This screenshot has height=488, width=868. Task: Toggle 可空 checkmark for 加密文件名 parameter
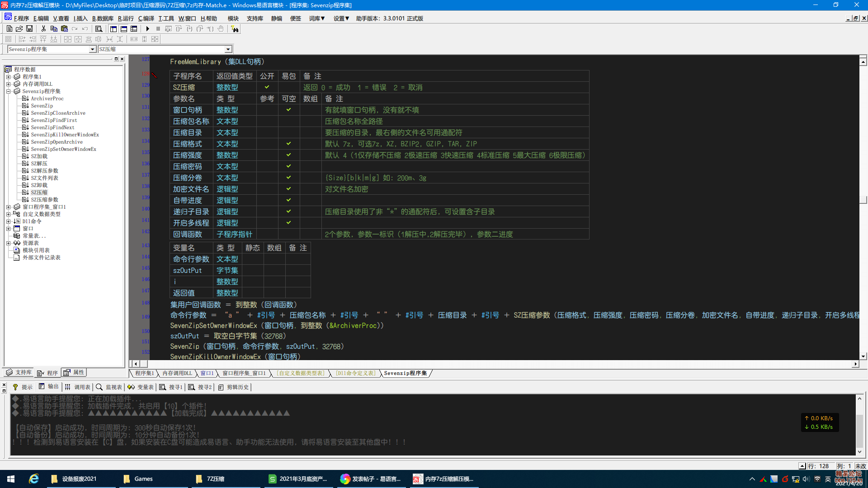point(288,189)
